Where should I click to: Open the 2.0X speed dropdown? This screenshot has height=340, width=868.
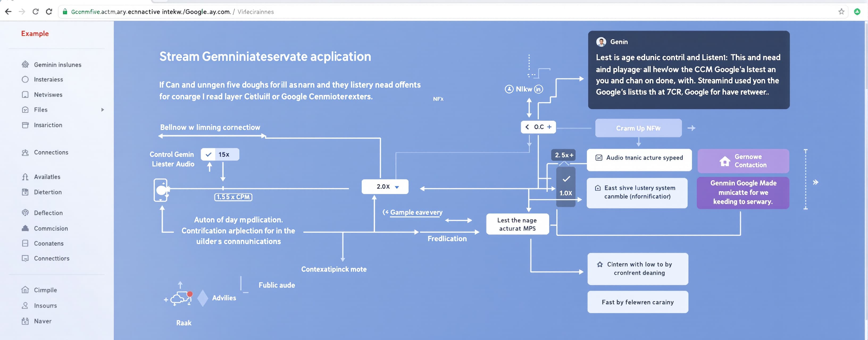[385, 186]
